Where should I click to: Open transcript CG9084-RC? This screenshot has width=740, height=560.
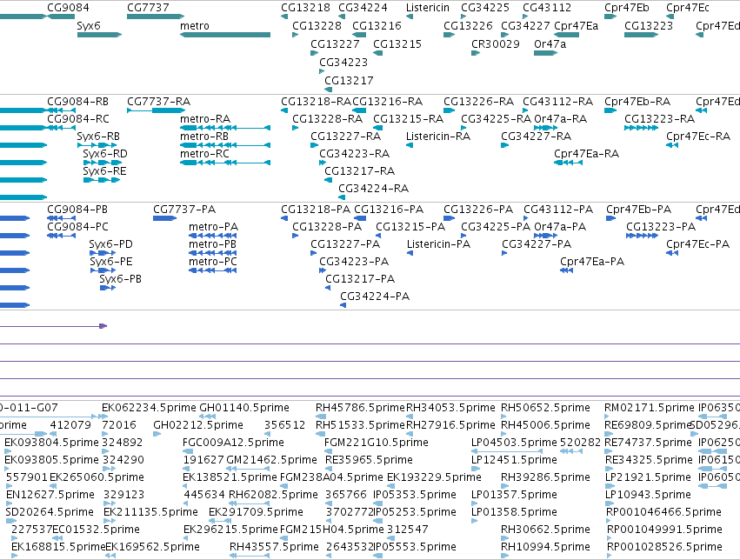coord(78,119)
